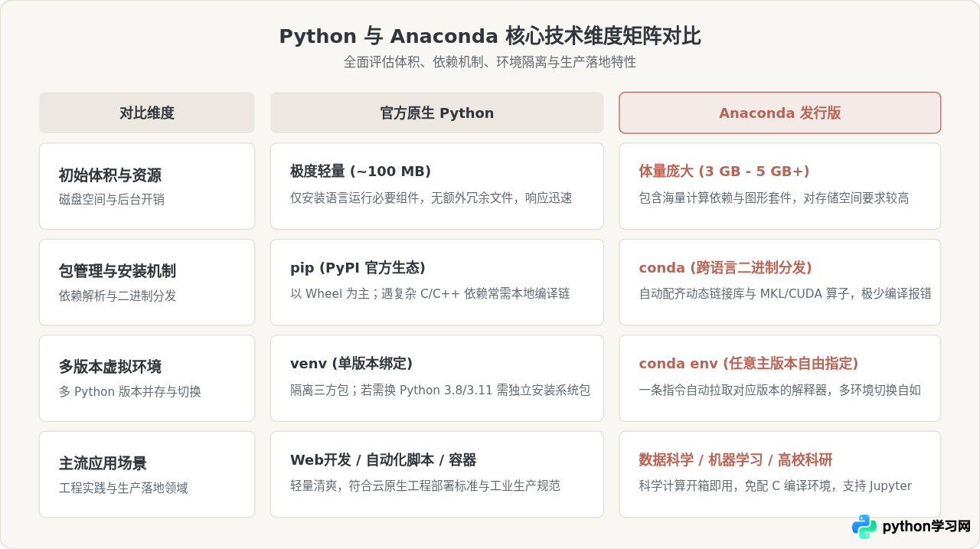Image resolution: width=980 pixels, height=549 pixels.
Task: Click text 科学计算开箱即用，免配 C 编译环境
Action: point(737,485)
